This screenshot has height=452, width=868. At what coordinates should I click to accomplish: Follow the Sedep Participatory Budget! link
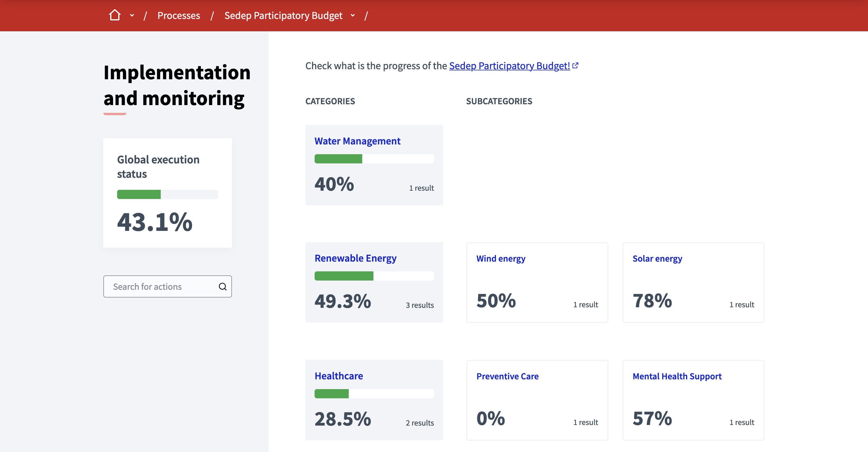pos(509,65)
